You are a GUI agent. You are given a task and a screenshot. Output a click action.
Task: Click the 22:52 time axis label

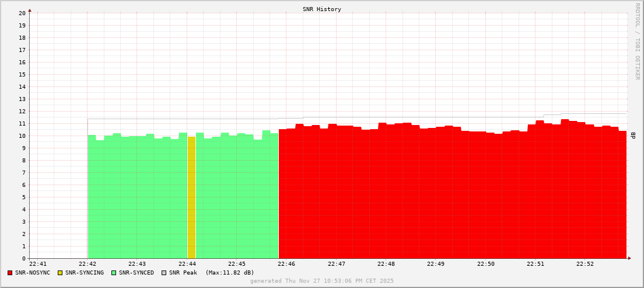(x=584, y=264)
